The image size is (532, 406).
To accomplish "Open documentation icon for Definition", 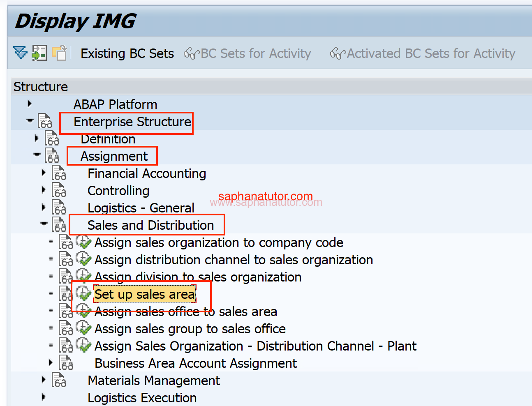I will click(52, 138).
